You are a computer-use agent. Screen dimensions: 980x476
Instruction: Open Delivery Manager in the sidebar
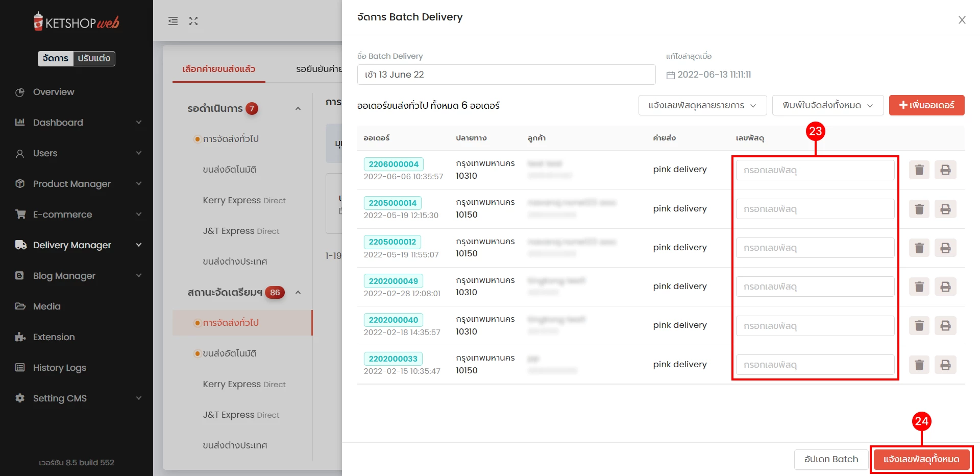72,245
